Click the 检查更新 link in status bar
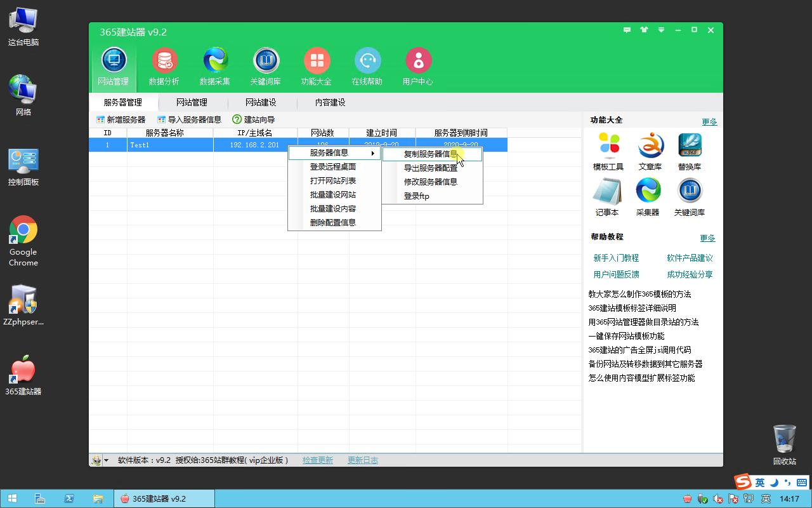Screen dimensions: 812x508 318,460
